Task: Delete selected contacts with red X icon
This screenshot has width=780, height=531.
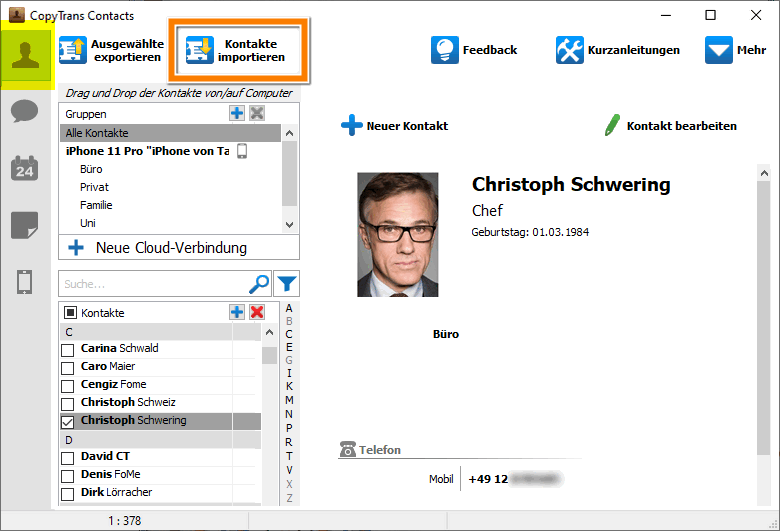Action: [257, 312]
